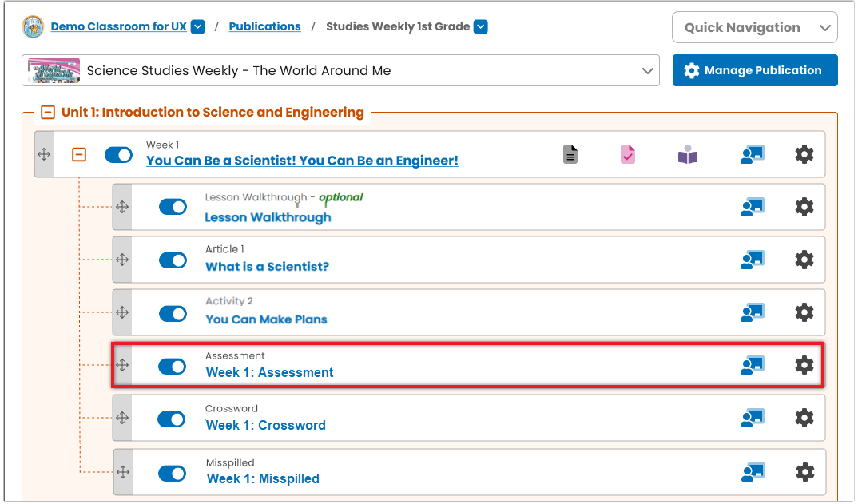This screenshot has height=504, width=858.
Task: Open You Can Be a Scientist! You Can Be an Engineer!
Action: click(x=302, y=161)
